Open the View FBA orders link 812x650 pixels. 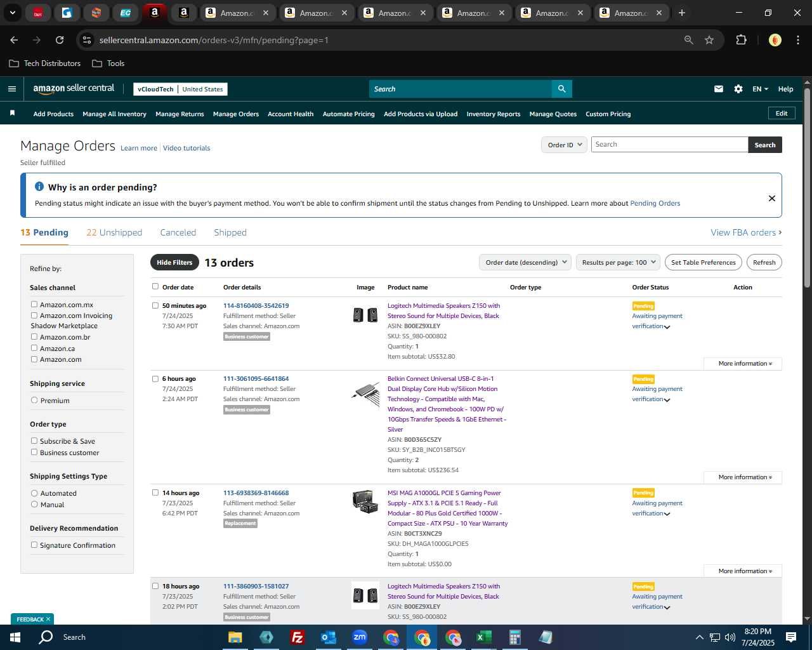tap(746, 232)
